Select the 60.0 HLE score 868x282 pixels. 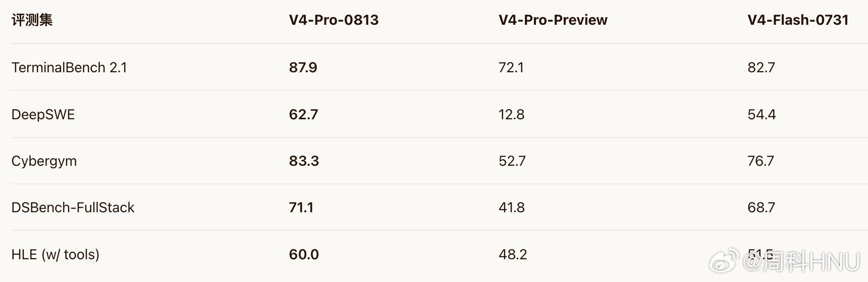[304, 254]
